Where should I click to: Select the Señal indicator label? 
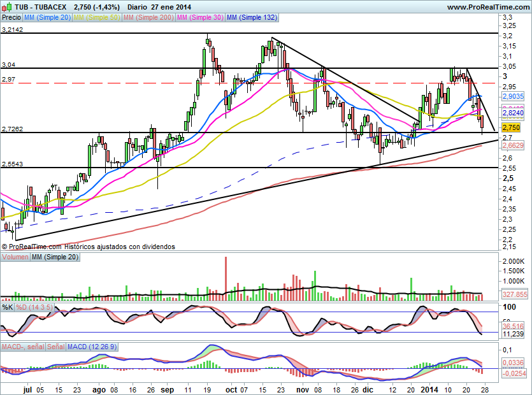pyautogui.click(x=56, y=346)
